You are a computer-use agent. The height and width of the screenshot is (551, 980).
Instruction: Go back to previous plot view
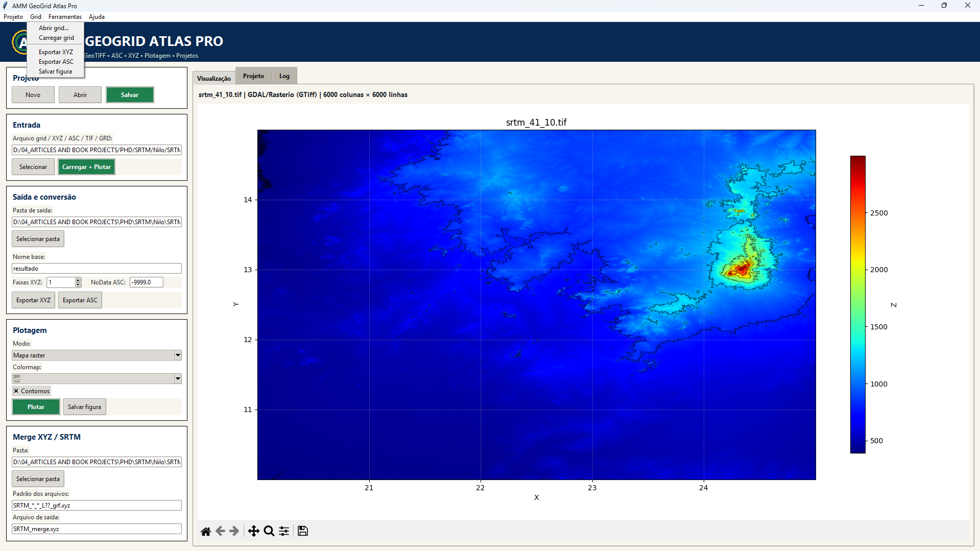click(x=221, y=531)
